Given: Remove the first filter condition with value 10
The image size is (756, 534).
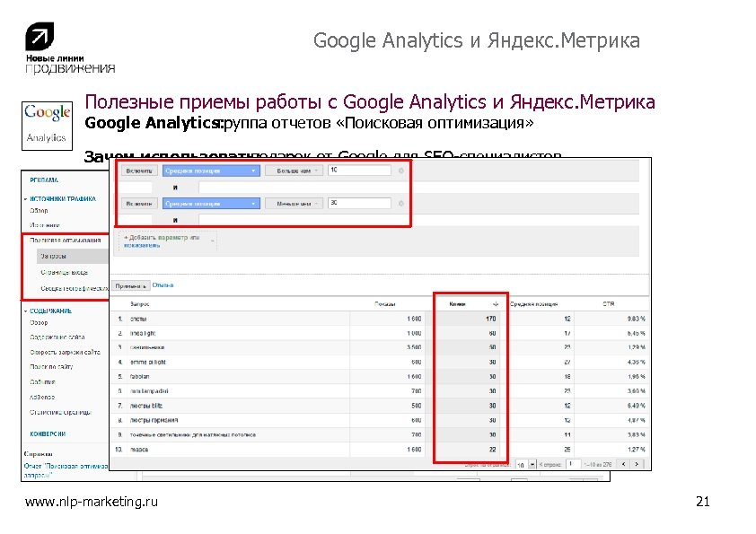Looking at the screenshot, I should pyautogui.click(x=400, y=171).
